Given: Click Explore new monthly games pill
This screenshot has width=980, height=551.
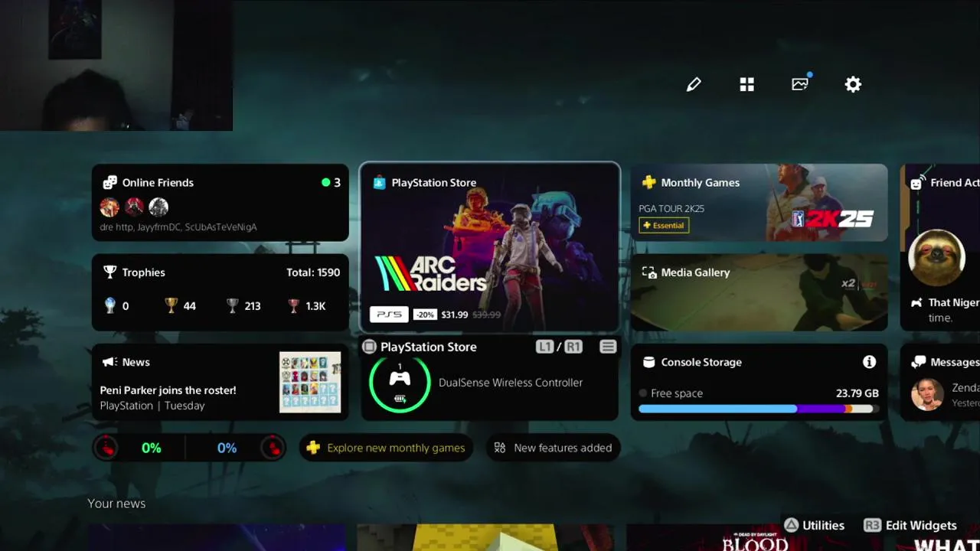Looking at the screenshot, I should coord(386,448).
